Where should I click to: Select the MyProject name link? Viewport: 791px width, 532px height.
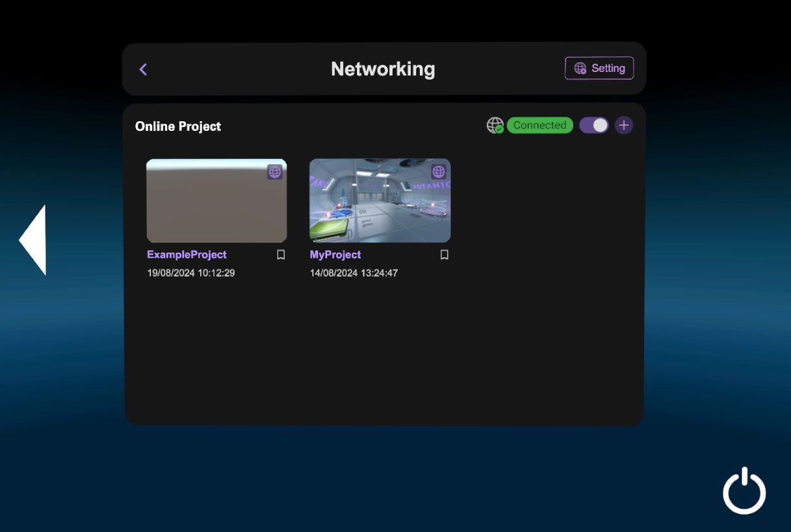point(335,255)
